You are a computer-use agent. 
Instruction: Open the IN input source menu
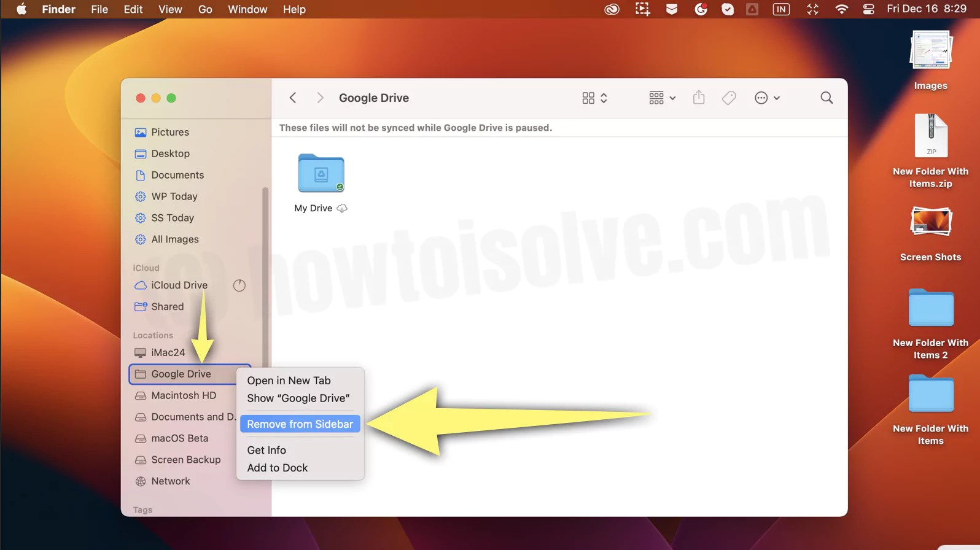[x=781, y=9]
